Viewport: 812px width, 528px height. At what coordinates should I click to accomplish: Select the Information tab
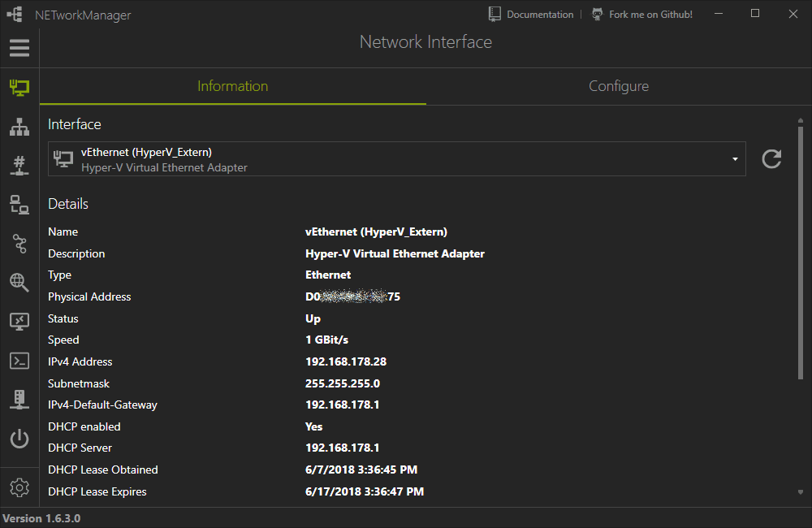coord(232,86)
